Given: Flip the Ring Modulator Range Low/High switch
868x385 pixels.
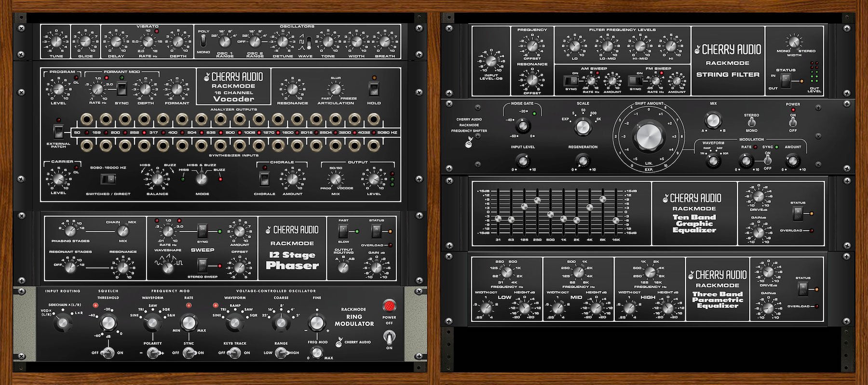Looking at the screenshot, I should click(281, 353).
